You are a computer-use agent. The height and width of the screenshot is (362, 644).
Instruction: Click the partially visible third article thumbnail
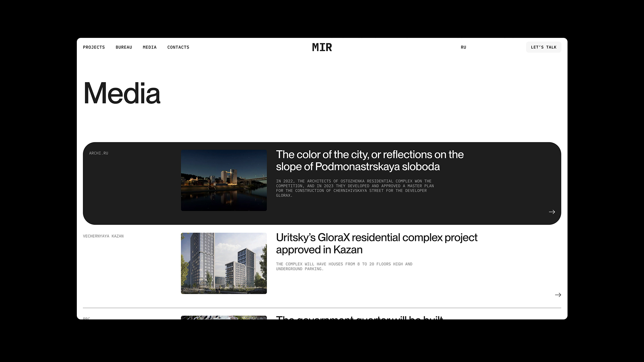pos(224,317)
